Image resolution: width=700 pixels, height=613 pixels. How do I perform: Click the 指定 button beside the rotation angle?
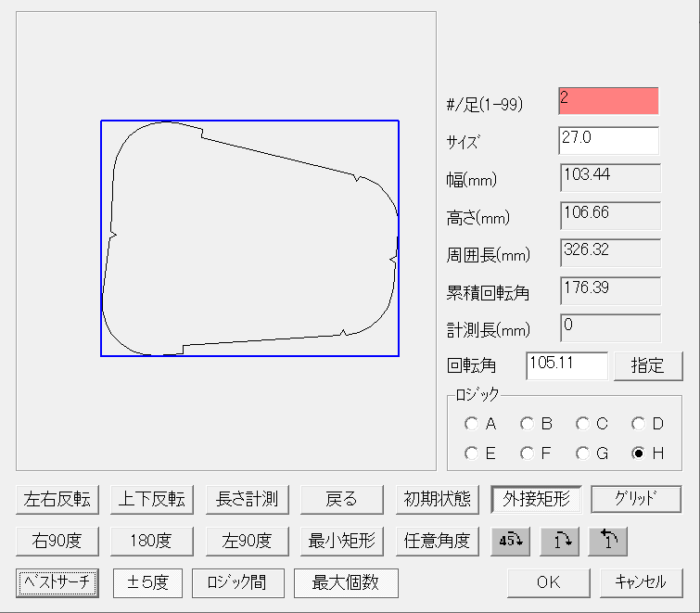click(x=648, y=366)
